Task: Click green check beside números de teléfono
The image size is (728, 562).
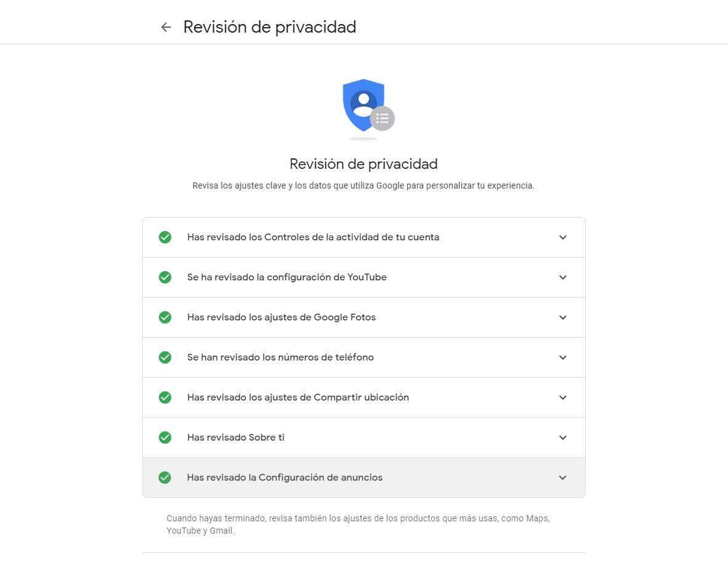Action: (x=165, y=357)
